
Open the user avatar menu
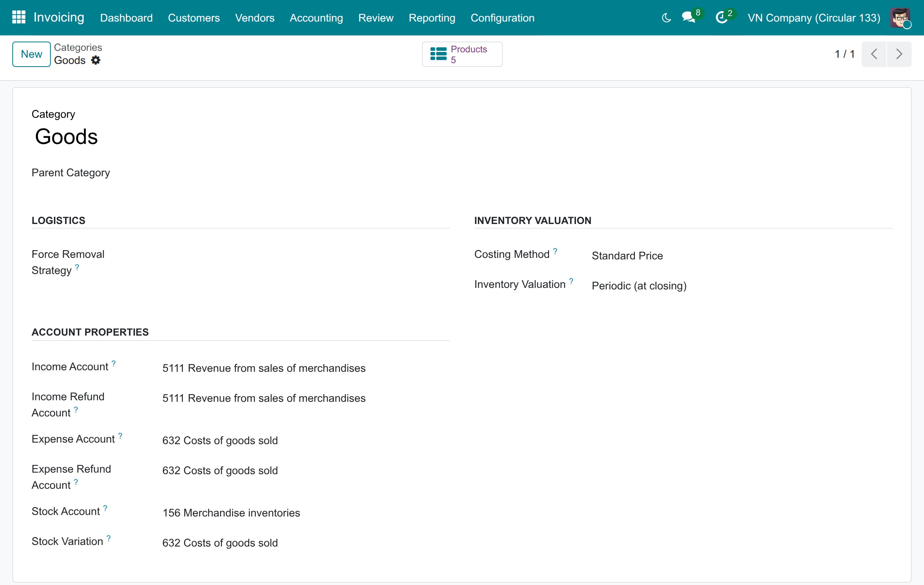[900, 18]
